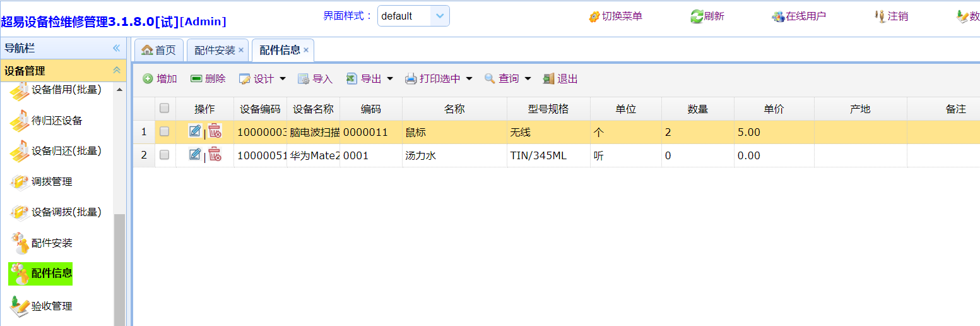Edit row 2 汤力水 with pencil icon

click(195, 154)
